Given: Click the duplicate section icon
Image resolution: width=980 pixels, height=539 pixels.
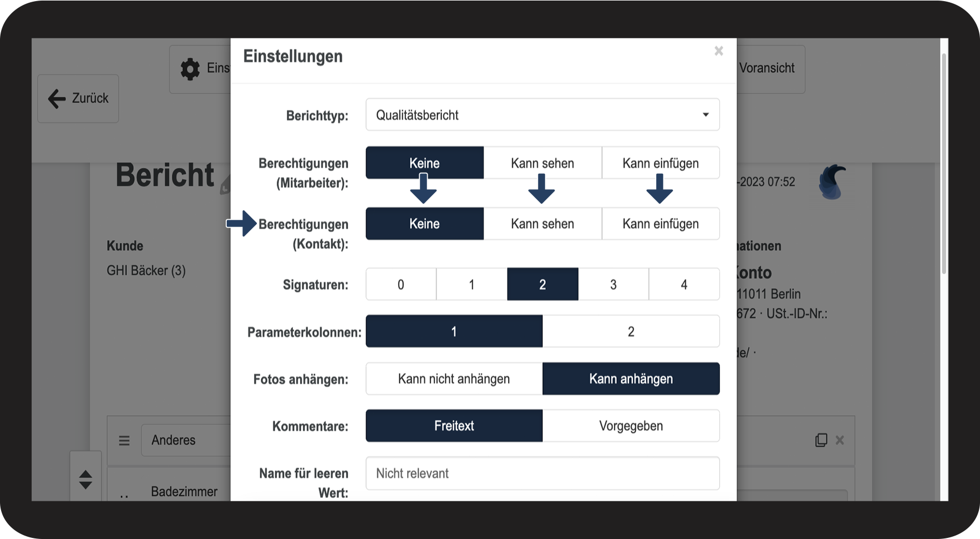Looking at the screenshot, I should pos(821,440).
